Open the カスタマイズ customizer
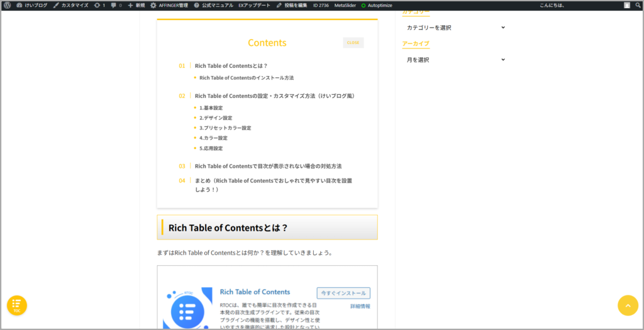644x330 pixels. click(x=70, y=5)
